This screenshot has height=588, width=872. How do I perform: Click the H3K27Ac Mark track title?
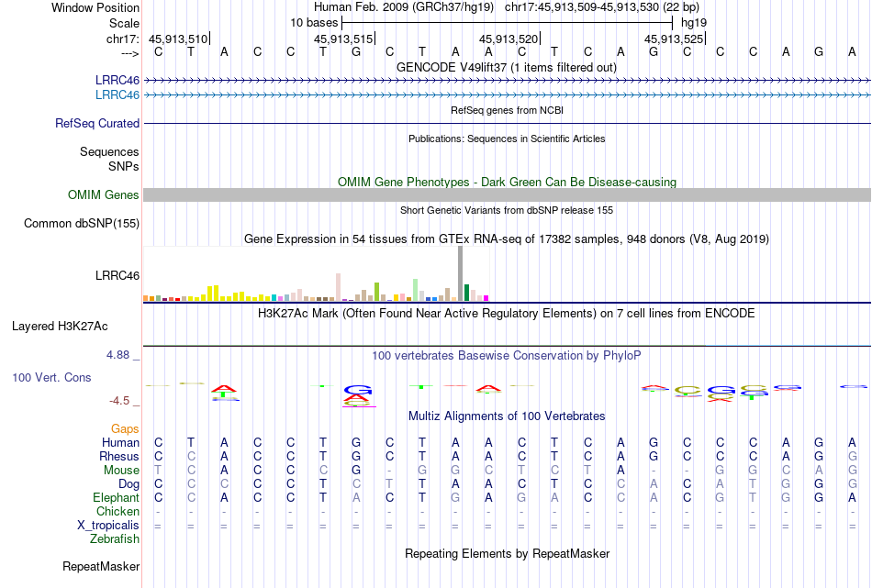point(507,313)
